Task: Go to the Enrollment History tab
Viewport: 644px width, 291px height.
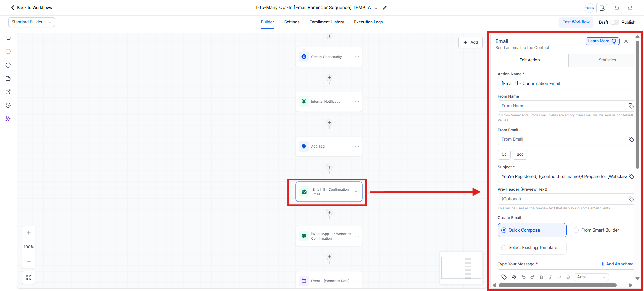Action: (327, 22)
